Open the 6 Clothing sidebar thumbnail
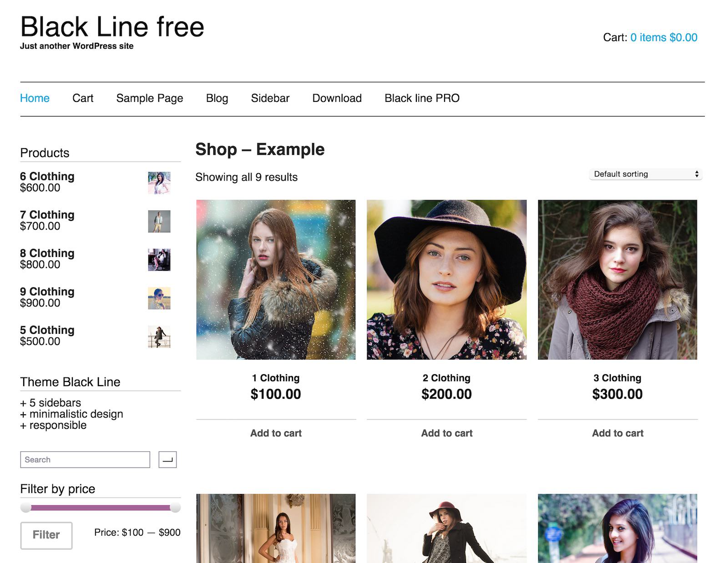This screenshot has width=728, height=563. click(x=159, y=183)
